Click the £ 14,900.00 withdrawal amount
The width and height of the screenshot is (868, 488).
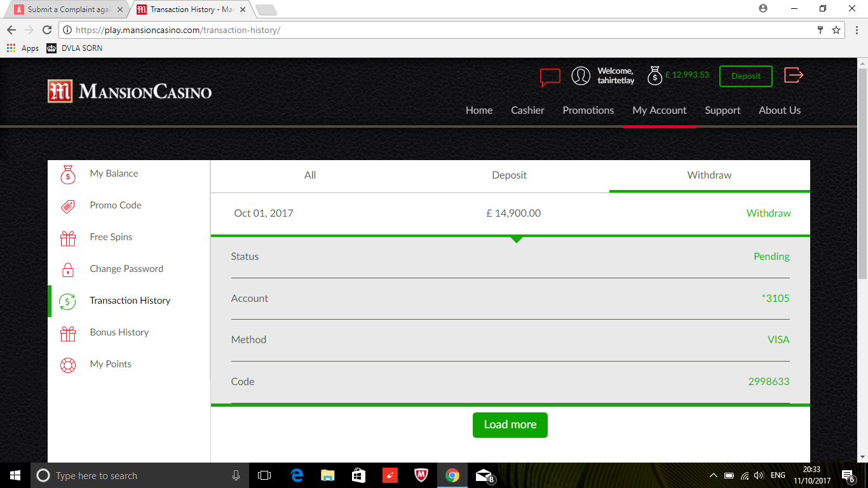[513, 213]
